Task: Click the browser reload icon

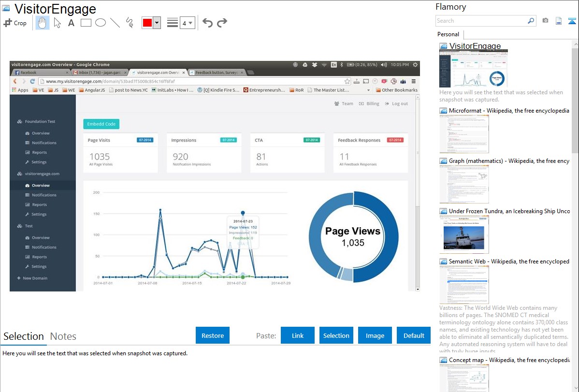Action: coord(32,81)
